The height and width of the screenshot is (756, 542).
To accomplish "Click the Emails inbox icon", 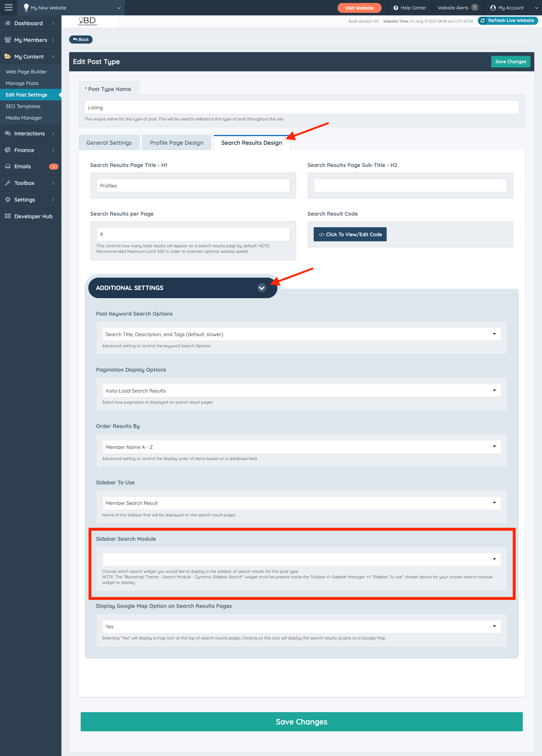I will (8, 166).
